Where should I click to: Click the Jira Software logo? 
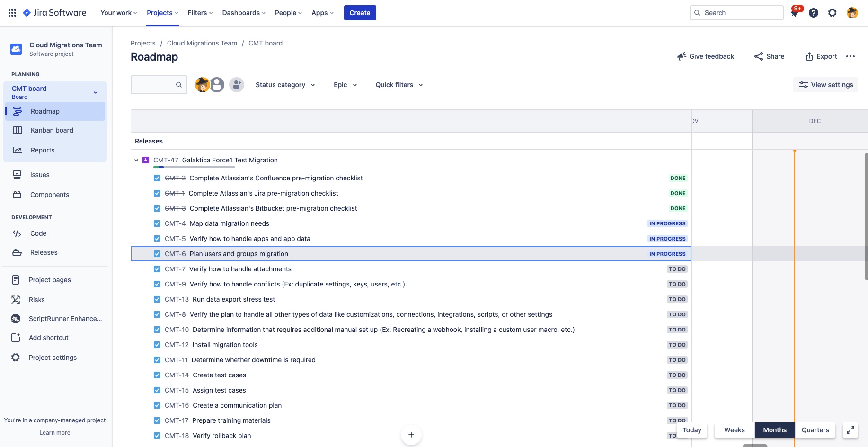click(x=55, y=13)
